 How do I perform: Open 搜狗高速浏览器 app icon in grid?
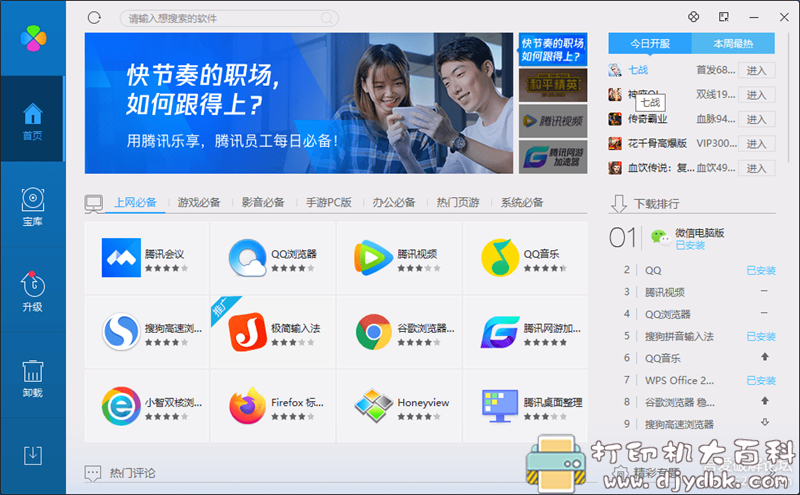click(121, 332)
